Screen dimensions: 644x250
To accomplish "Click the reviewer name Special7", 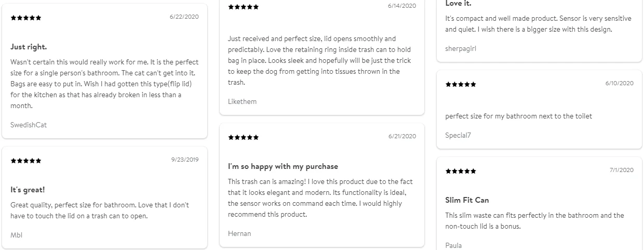I will click(x=458, y=135).
